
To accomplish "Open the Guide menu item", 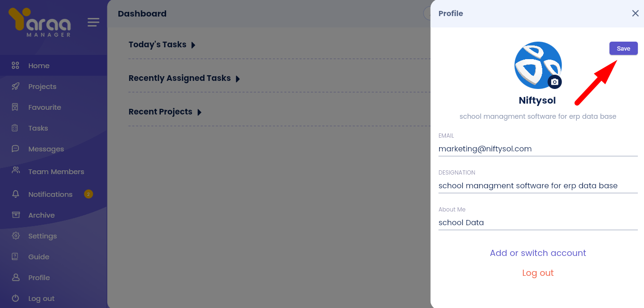I will coord(38,257).
